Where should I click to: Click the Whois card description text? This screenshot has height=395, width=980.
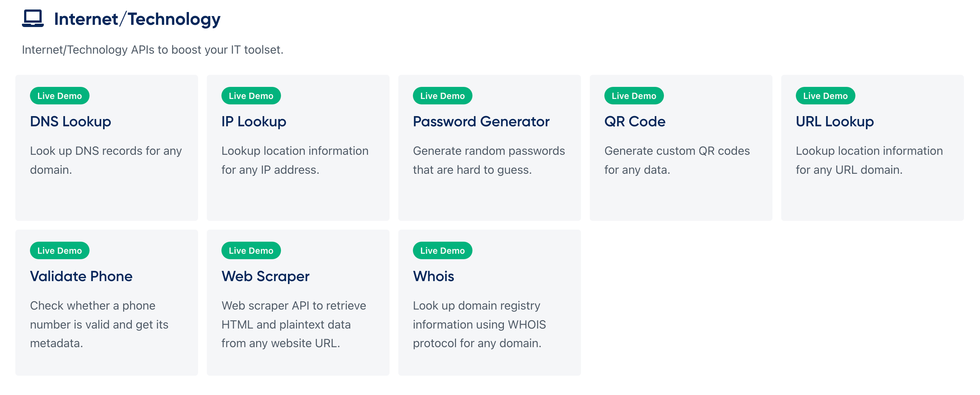click(x=479, y=324)
